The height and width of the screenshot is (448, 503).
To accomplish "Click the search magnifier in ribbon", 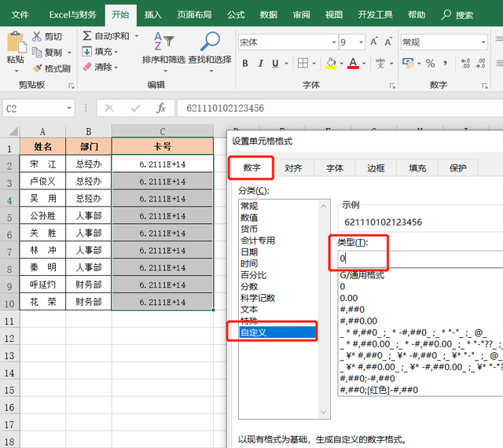I will coord(446,15).
